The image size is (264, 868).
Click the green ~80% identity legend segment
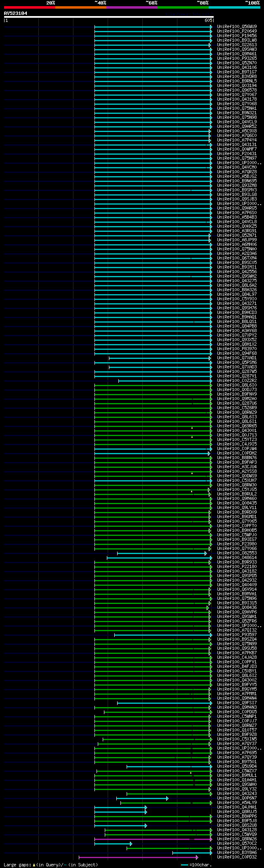(x=183, y=7)
